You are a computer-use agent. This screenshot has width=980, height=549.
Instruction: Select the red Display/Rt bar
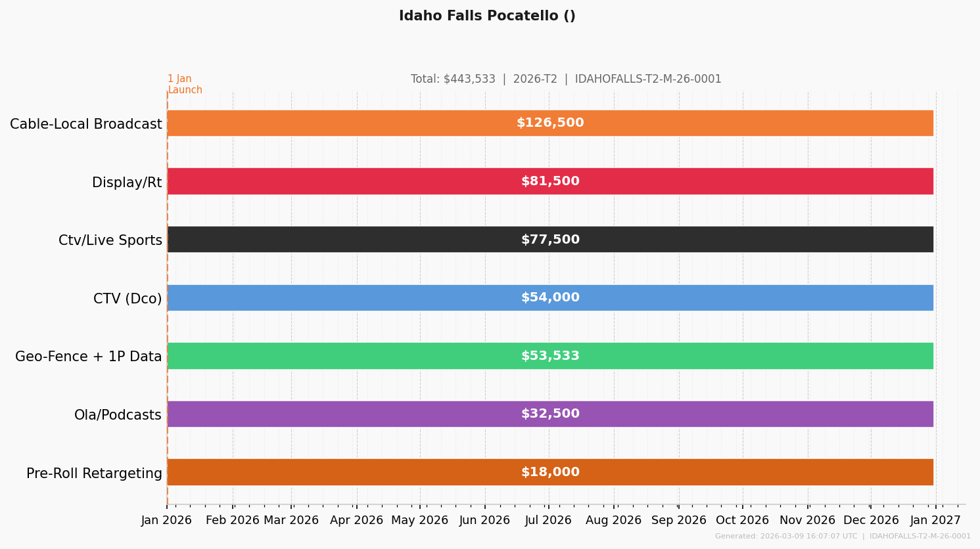(550, 181)
